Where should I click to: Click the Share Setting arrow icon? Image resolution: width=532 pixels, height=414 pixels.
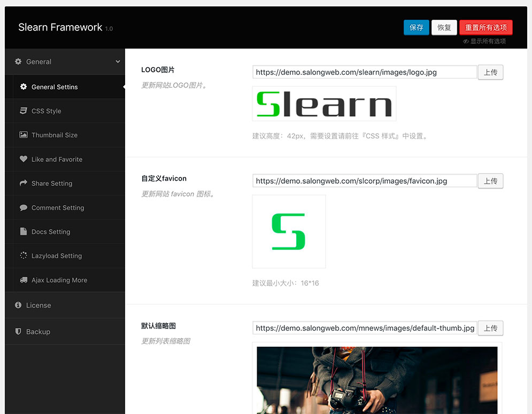24,183
